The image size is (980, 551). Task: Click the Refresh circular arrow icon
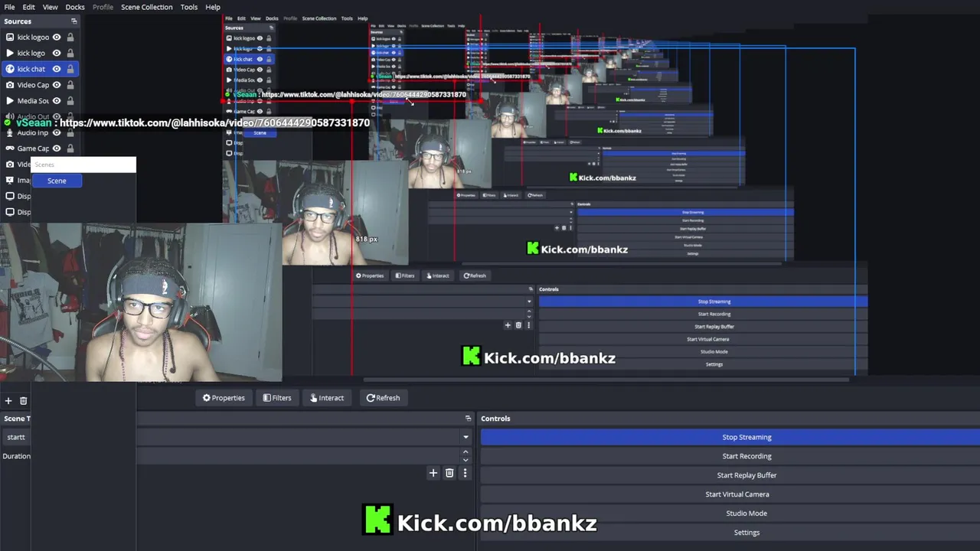pos(371,398)
